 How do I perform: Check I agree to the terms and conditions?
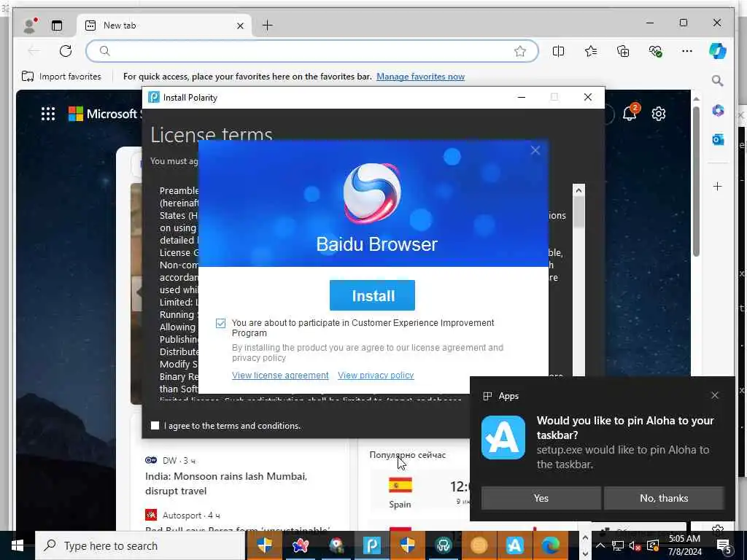click(155, 426)
